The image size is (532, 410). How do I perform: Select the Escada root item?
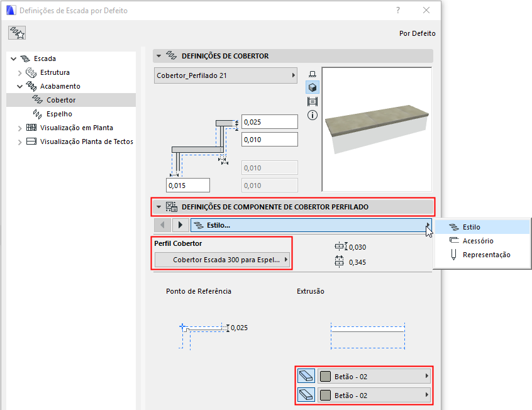pos(45,58)
